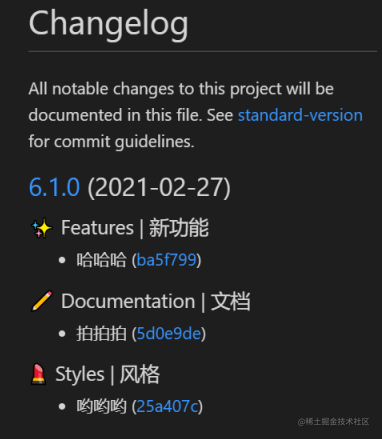This screenshot has height=439, width=382.
Task: Click the release date (2021-02-27)
Action: 159,187
